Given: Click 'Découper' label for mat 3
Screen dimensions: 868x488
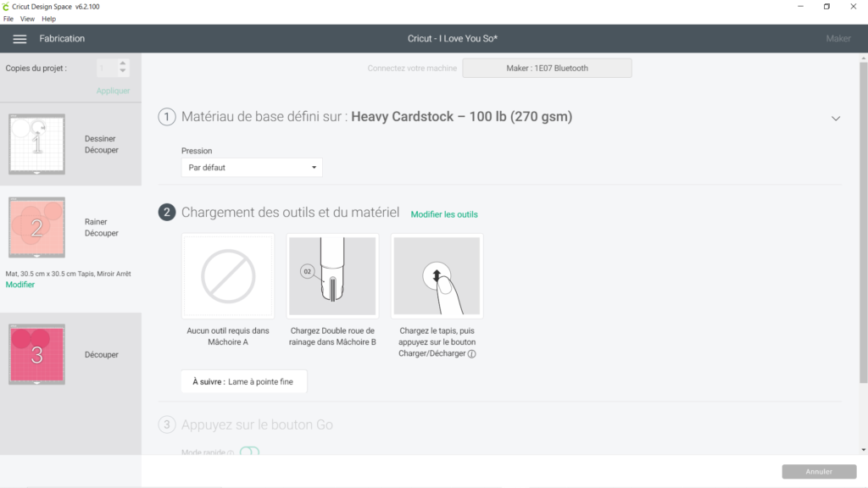Looking at the screenshot, I should (x=102, y=355).
